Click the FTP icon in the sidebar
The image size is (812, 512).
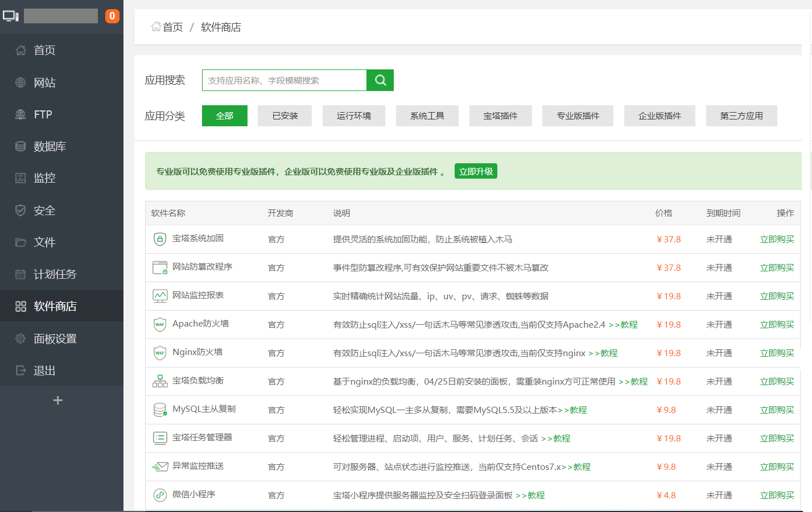[20, 114]
